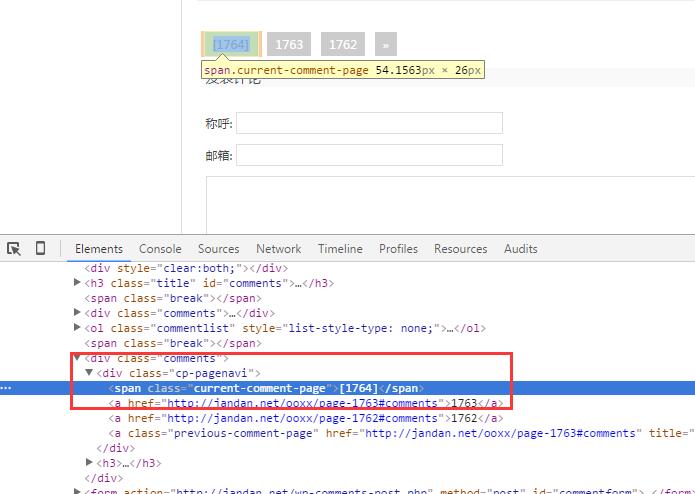Switch to the Profiles tab

coord(398,249)
